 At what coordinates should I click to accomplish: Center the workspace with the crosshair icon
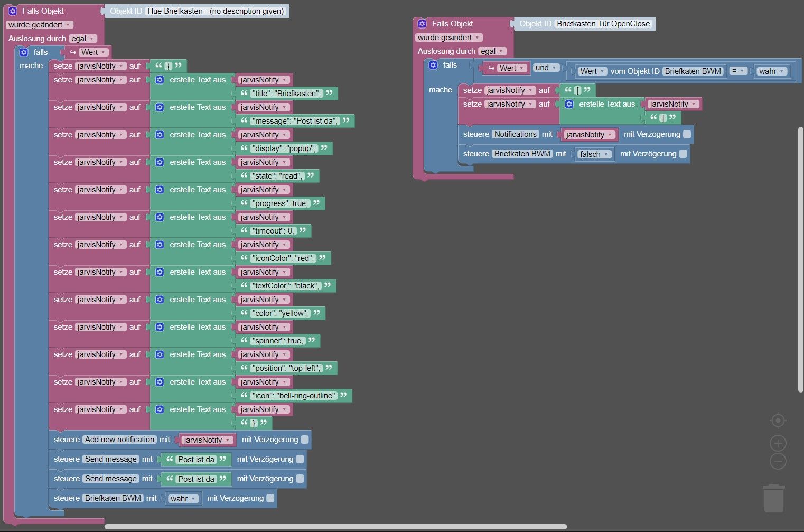click(x=778, y=421)
